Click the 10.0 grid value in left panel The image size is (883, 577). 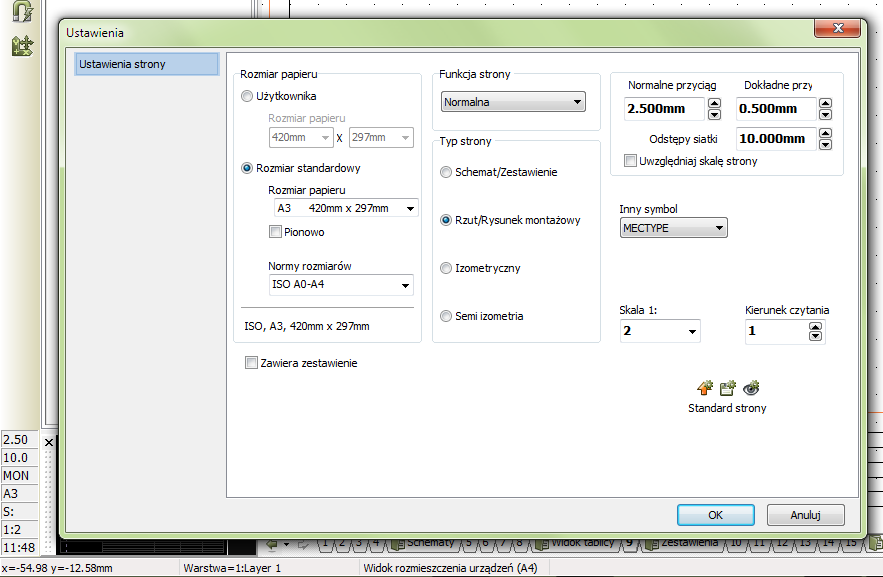pyautogui.click(x=20, y=458)
